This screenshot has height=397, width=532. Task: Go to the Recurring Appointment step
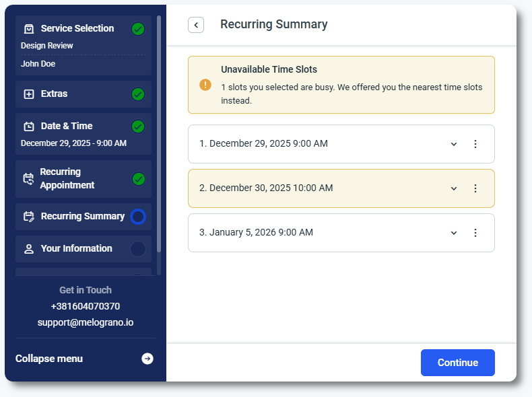pyautogui.click(x=67, y=178)
